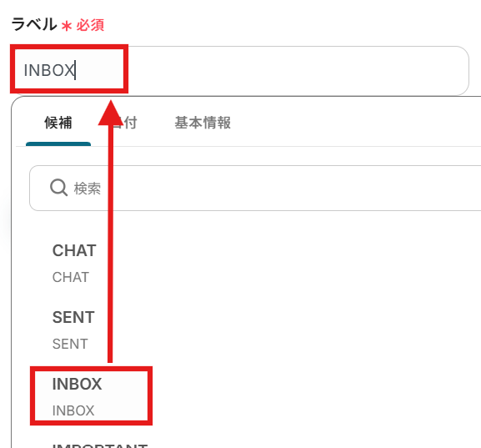Screen dimensions: 481x448
Task: Click the gray SENT value text
Action: pos(70,344)
